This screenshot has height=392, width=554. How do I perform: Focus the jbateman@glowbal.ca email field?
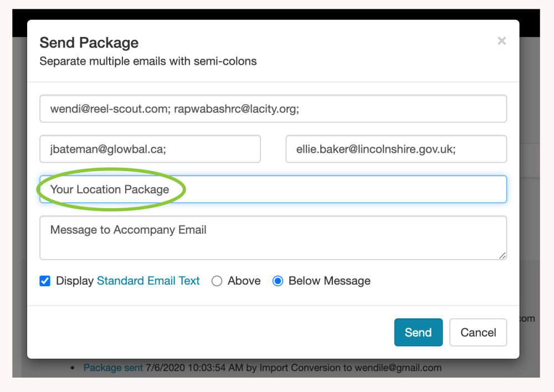[150, 149]
